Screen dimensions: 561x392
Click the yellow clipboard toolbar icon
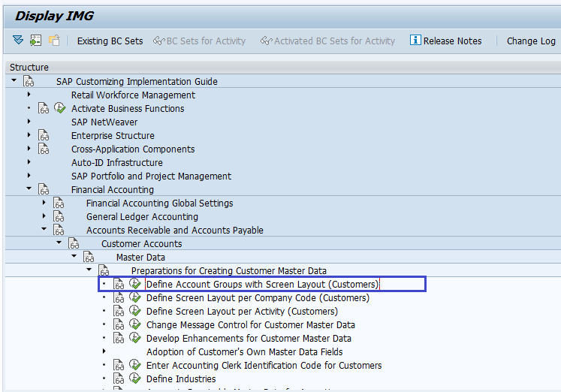tap(54, 40)
